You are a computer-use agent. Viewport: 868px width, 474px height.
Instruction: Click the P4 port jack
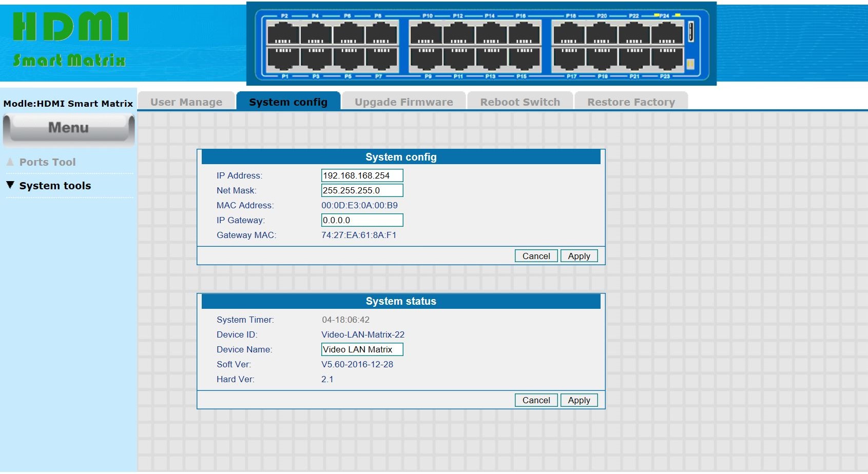[x=316, y=33]
